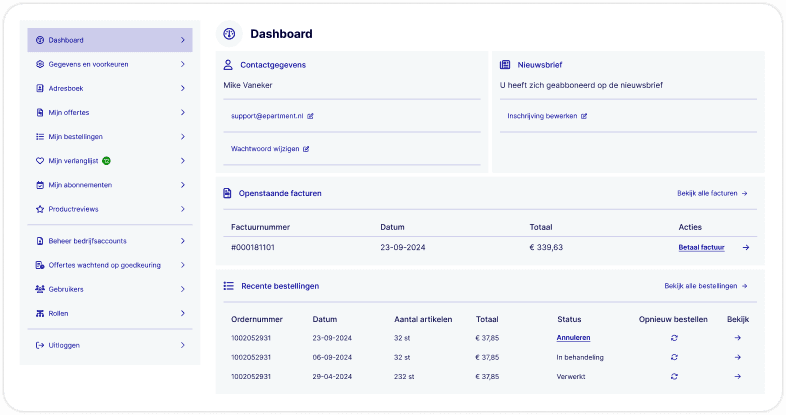This screenshot has height=415, width=786.
Task: Click Betaal factuur link
Action: (x=701, y=248)
